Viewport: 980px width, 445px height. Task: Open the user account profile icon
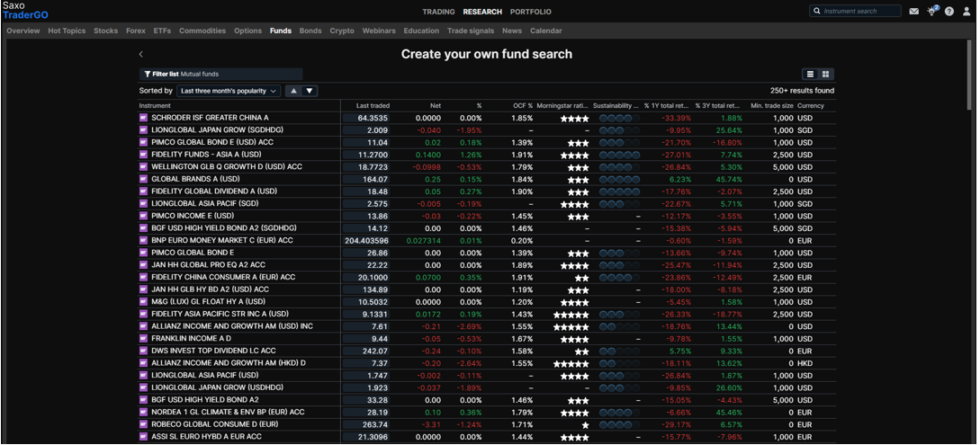click(x=967, y=11)
